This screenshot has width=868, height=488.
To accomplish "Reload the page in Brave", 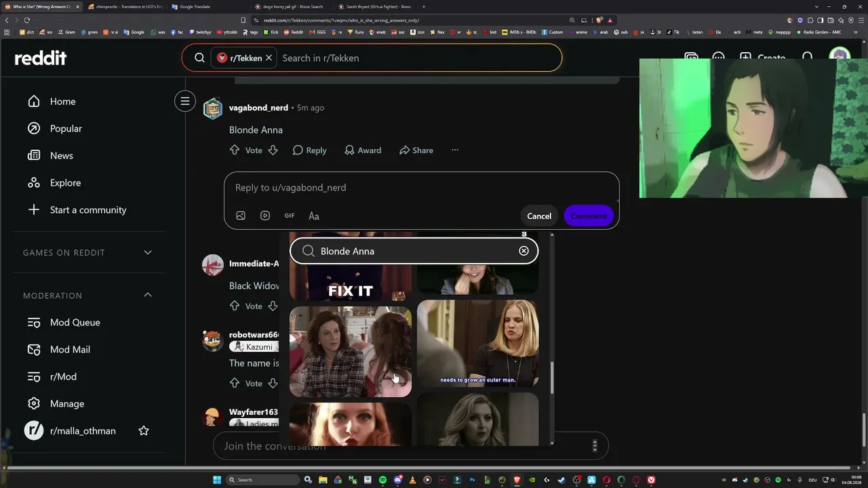I will coord(27,20).
